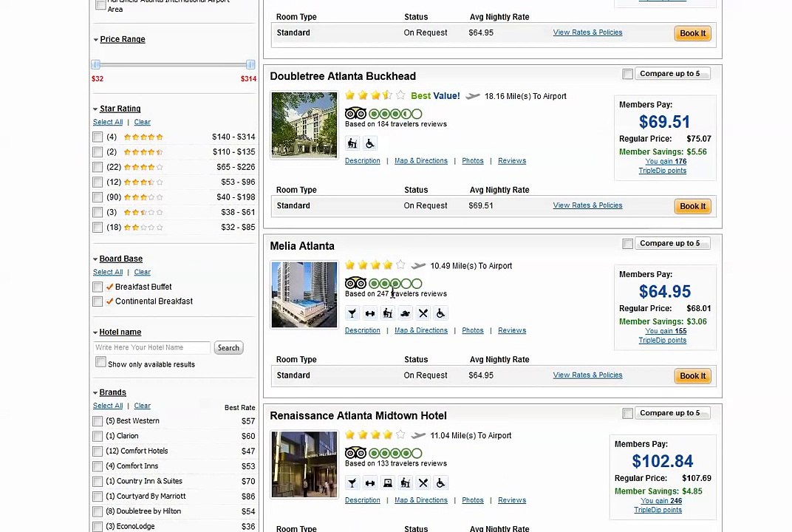Collapse the Hotel name filter section
Image resolution: width=792 pixels, height=532 pixels.
pos(120,332)
